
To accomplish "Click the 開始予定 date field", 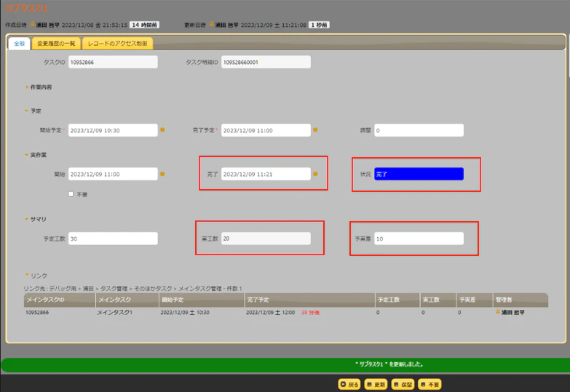I will coord(113,130).
